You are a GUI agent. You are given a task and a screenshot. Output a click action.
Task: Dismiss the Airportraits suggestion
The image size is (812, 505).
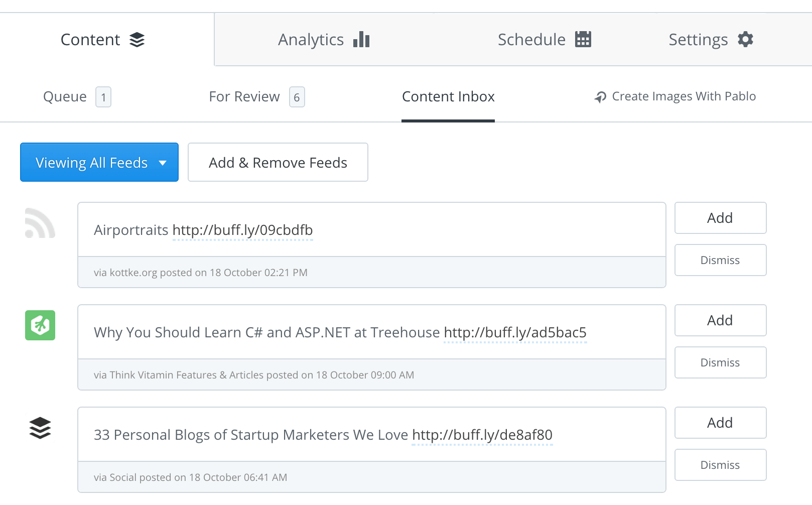[x=720, y=260]
